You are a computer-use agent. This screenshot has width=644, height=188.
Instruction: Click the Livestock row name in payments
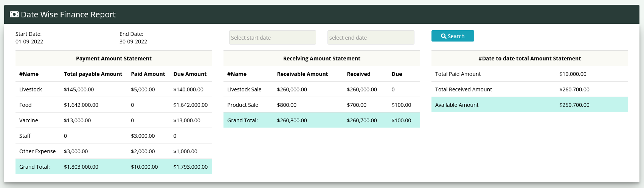pos(31,89)
